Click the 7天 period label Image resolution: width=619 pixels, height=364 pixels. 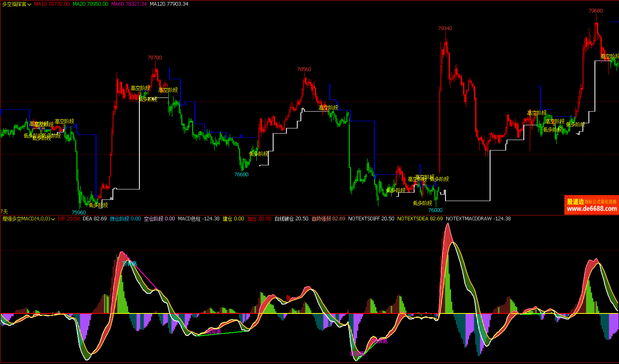tap(4, 211)
